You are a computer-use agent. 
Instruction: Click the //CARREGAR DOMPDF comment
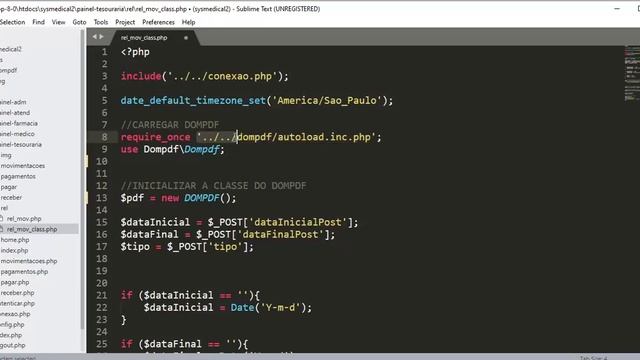click(170, 125)
